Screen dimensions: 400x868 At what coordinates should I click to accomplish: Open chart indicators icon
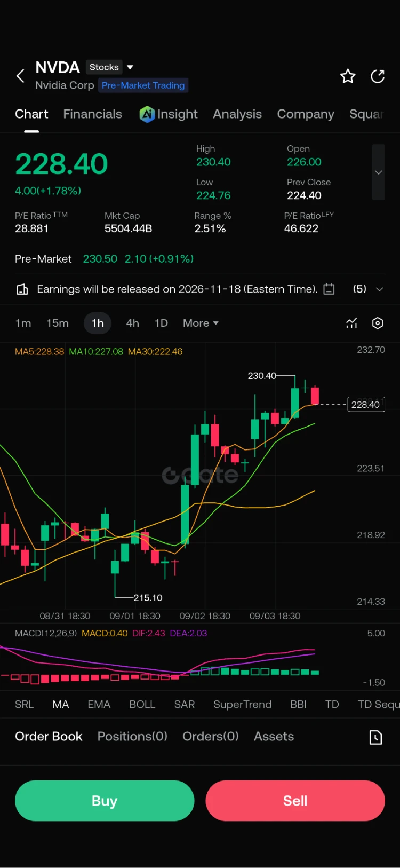[351, 323]
